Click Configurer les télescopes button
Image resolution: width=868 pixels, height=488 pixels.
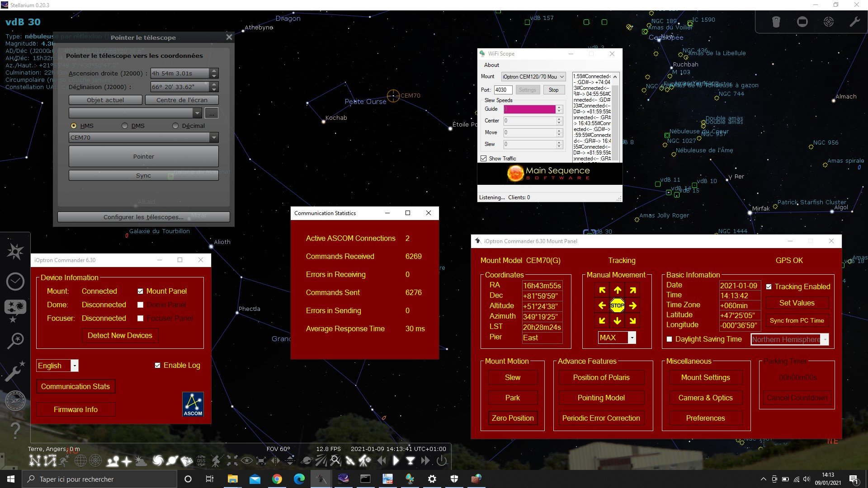(x=144, y=217)
